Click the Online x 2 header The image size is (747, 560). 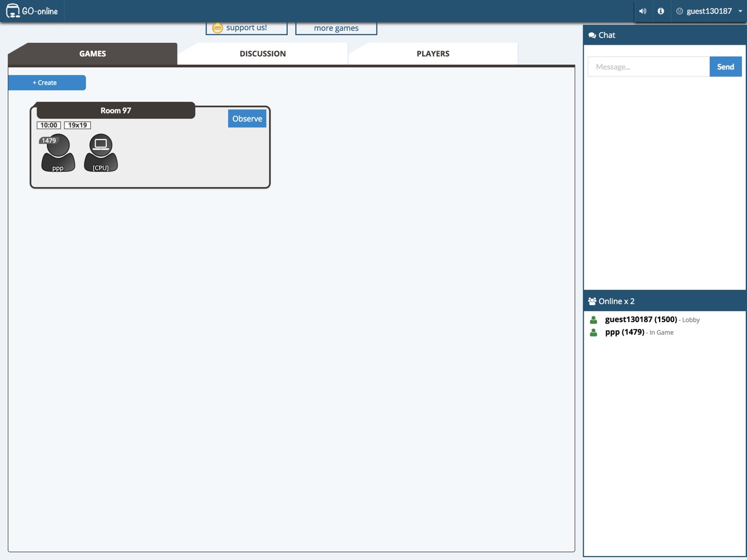tap(665, 301)
